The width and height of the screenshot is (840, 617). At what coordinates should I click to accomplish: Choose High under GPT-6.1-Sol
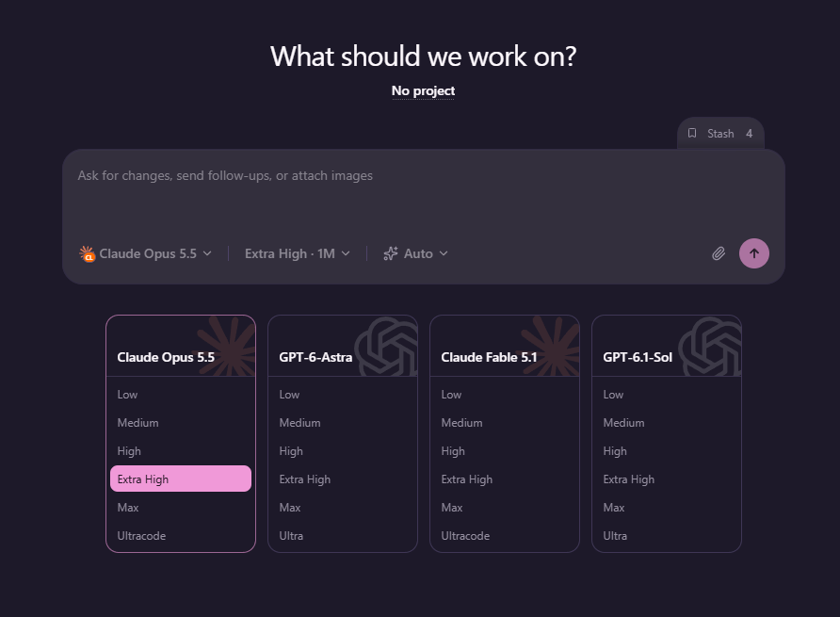pos(667,451)
